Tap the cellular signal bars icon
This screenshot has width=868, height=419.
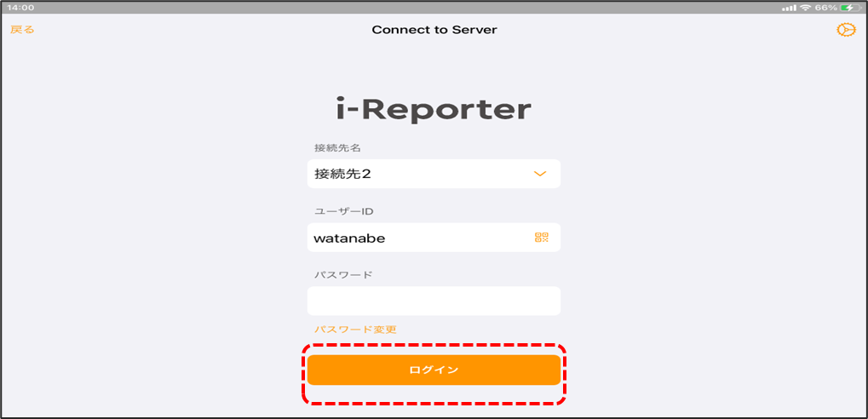788,7
